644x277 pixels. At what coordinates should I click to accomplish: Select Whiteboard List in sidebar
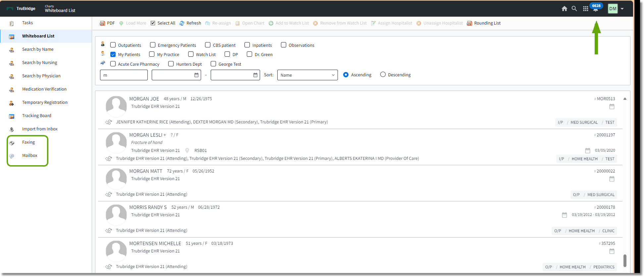point(46,36)
